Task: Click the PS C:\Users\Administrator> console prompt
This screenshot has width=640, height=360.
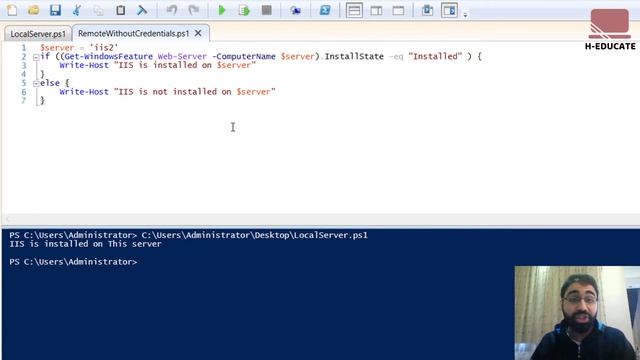Action: click(73, 262)
